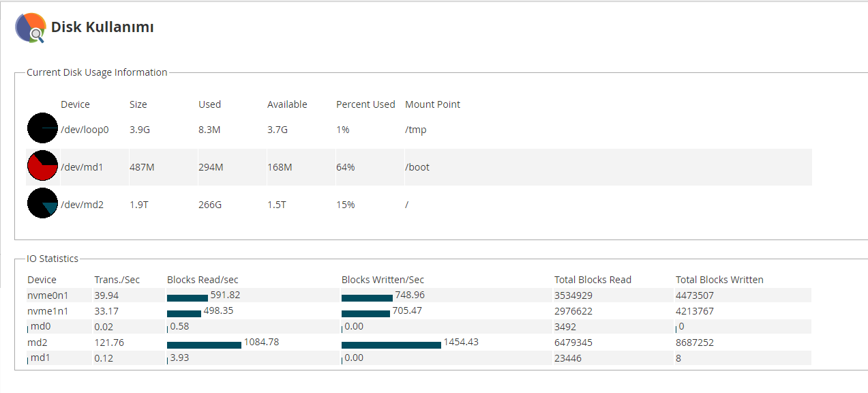
Task: Click md2 Blocks Written/Sec bar
Action: [391, 345]
